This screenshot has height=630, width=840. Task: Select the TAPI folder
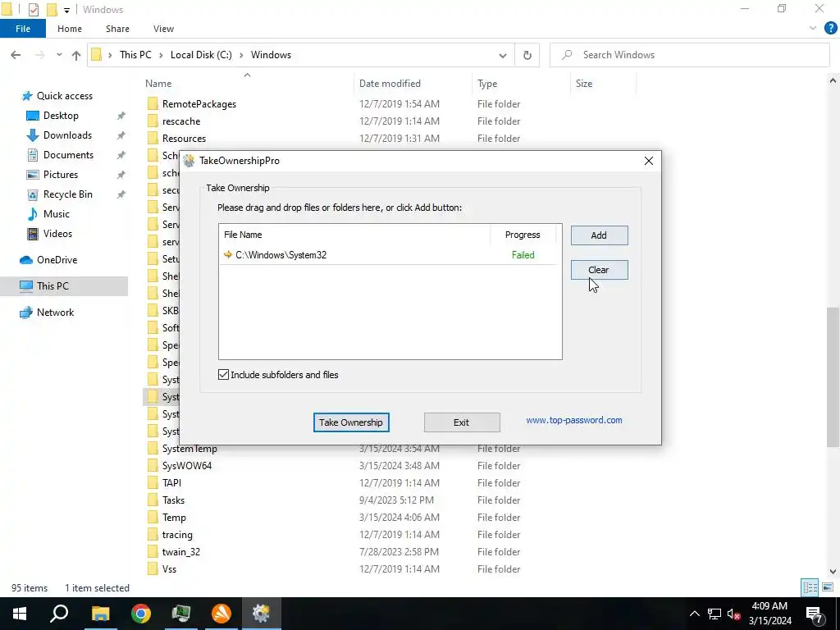tap(171, 482)
